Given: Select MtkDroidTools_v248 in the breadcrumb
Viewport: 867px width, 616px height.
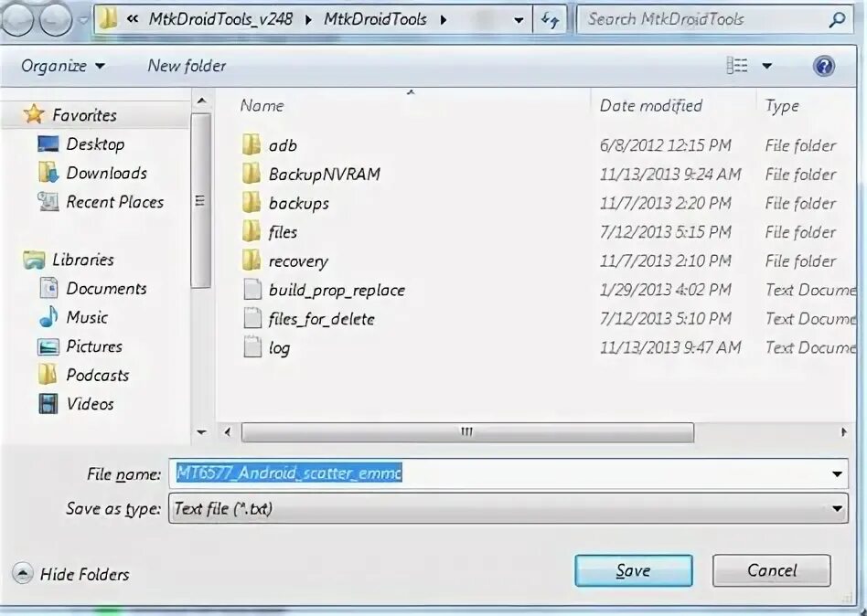Looking at the screenshot, I should click(x=220, y=19).
